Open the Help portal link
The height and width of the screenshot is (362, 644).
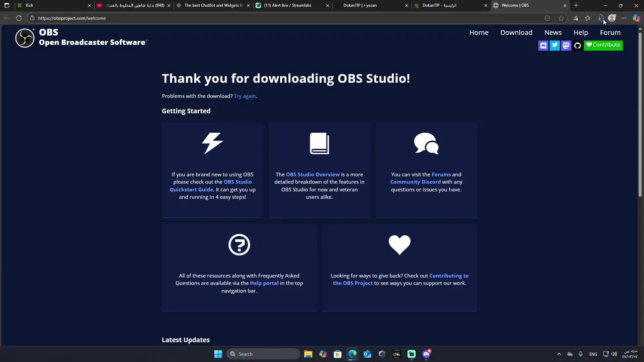264,283
